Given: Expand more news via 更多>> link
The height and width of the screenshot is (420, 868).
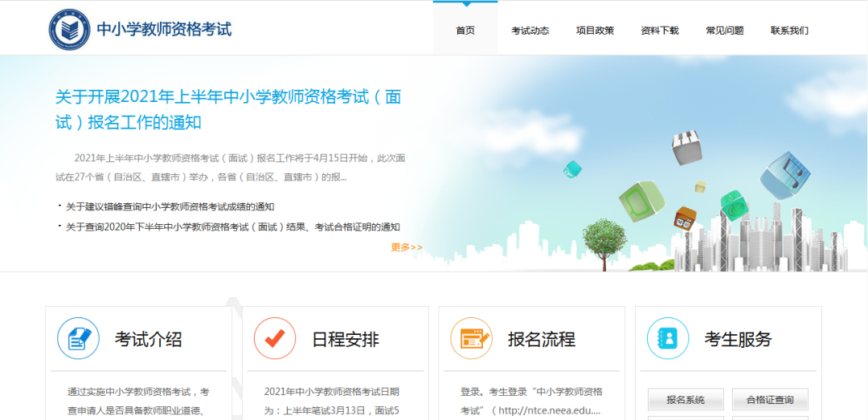Looking at the screenshot, I should coord(406,247).
